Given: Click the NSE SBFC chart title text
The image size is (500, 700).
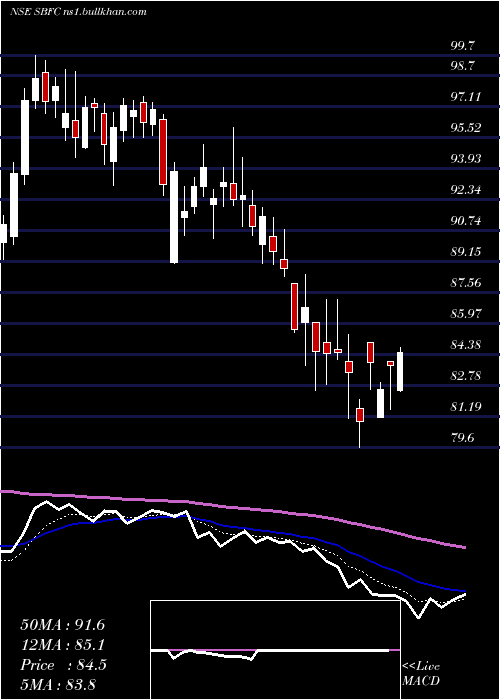Looking at the screenshot, I should pos(78,12).
